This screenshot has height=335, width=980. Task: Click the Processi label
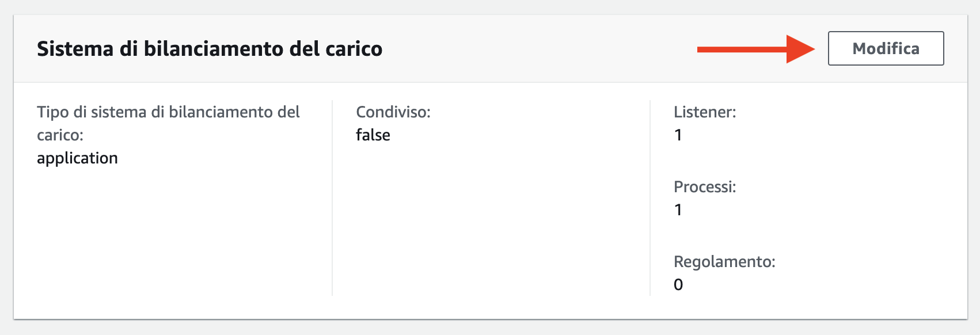tap(705, 186)
